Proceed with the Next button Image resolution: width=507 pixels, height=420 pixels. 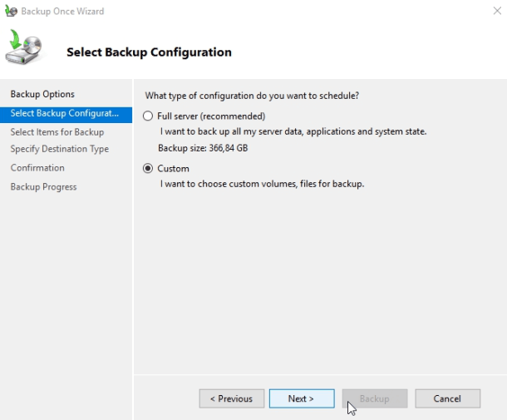coord(302,398)
